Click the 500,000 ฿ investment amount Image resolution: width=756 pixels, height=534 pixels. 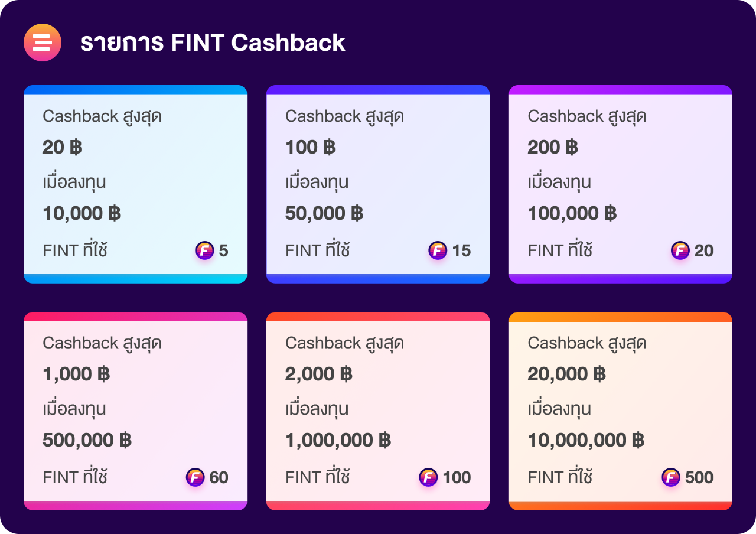click(x=87, y=440)
